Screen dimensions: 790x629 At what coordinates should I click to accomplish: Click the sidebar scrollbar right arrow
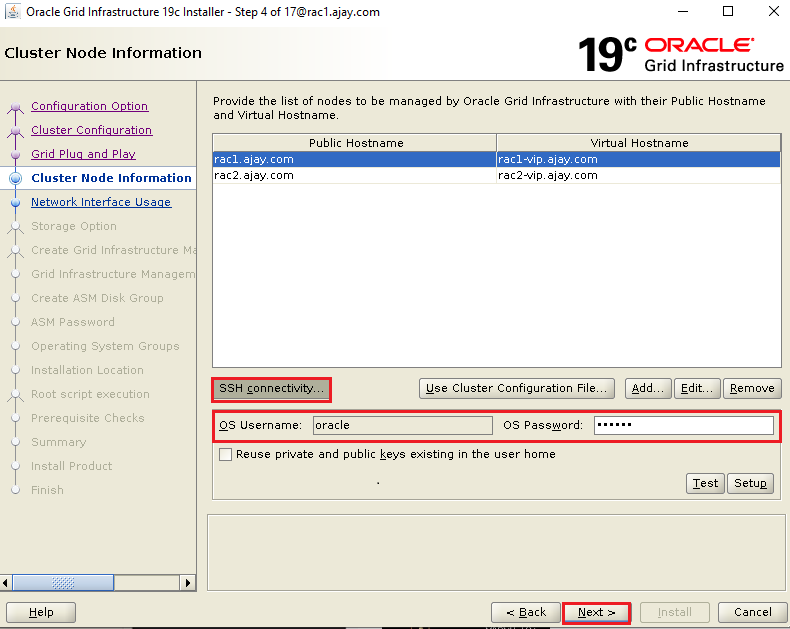tap(188, 583)
